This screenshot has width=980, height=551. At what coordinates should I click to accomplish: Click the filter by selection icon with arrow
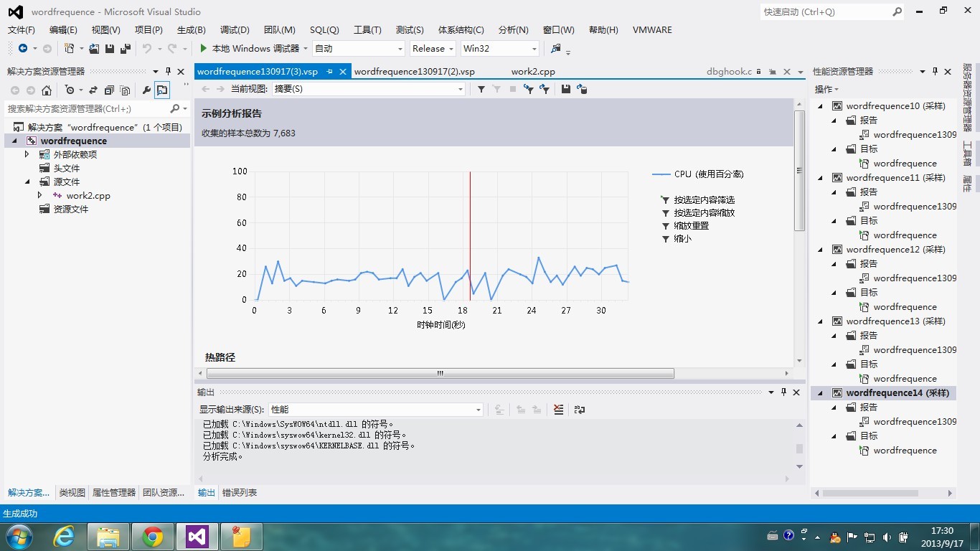click(529, 89)
